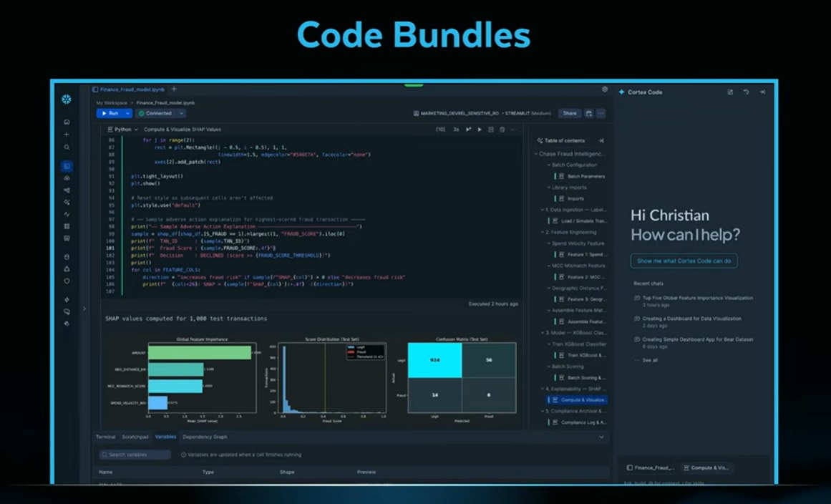Open the Run options dropdown arrow

pos(127,113)
